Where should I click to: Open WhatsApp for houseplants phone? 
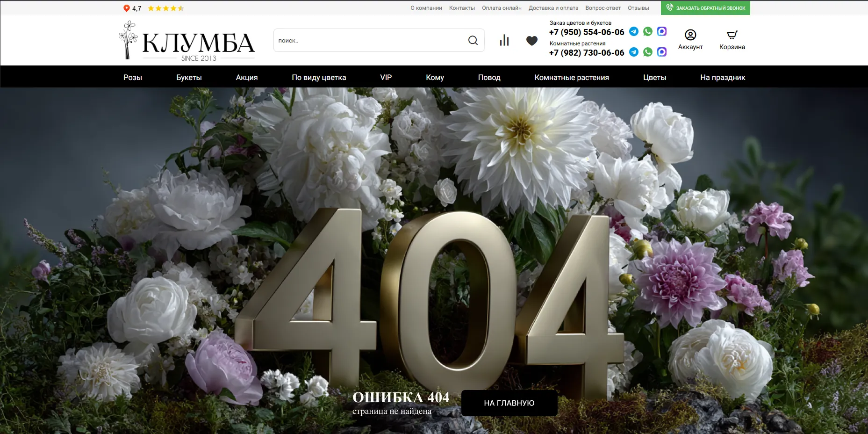[x=648, y=52]
